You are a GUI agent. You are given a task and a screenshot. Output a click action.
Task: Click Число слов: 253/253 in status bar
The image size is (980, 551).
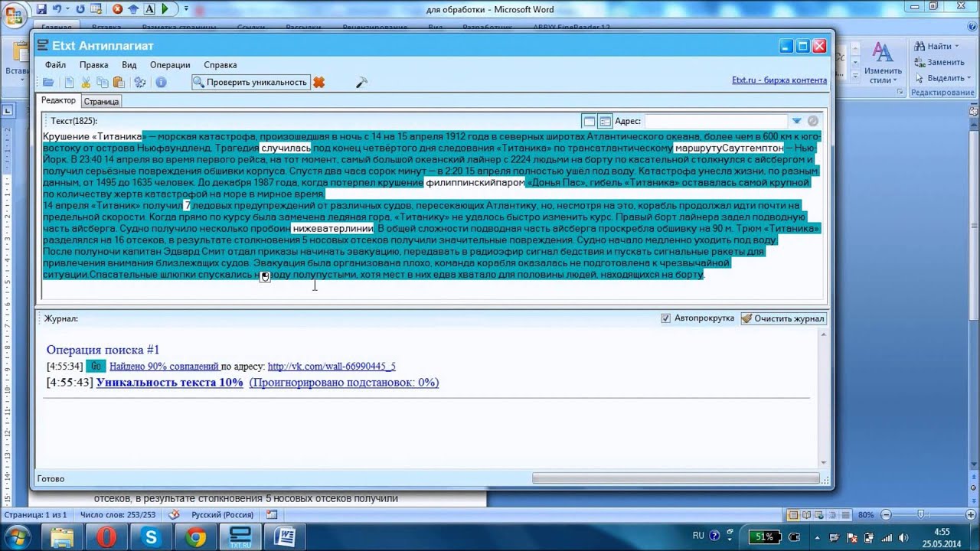tap(117, 514)
